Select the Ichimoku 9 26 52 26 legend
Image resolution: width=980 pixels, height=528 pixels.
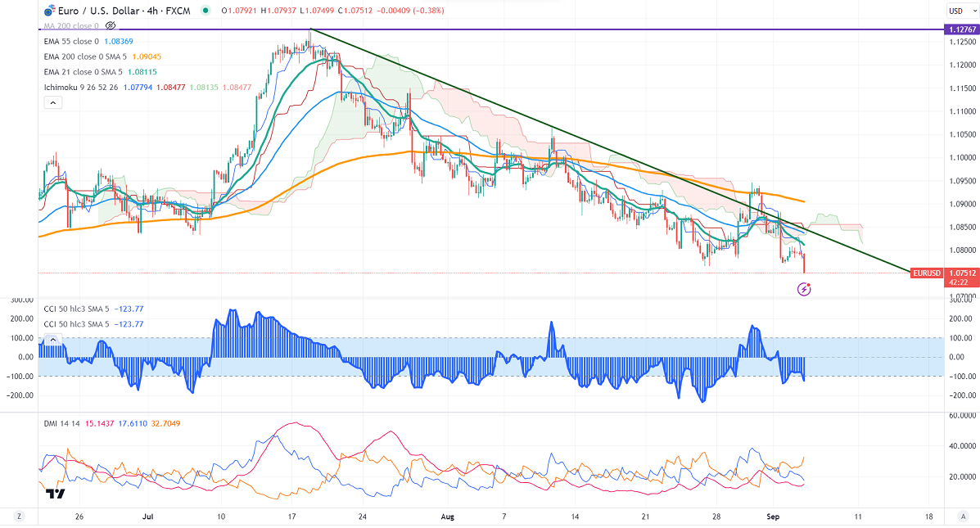click(x=80, y=88)
